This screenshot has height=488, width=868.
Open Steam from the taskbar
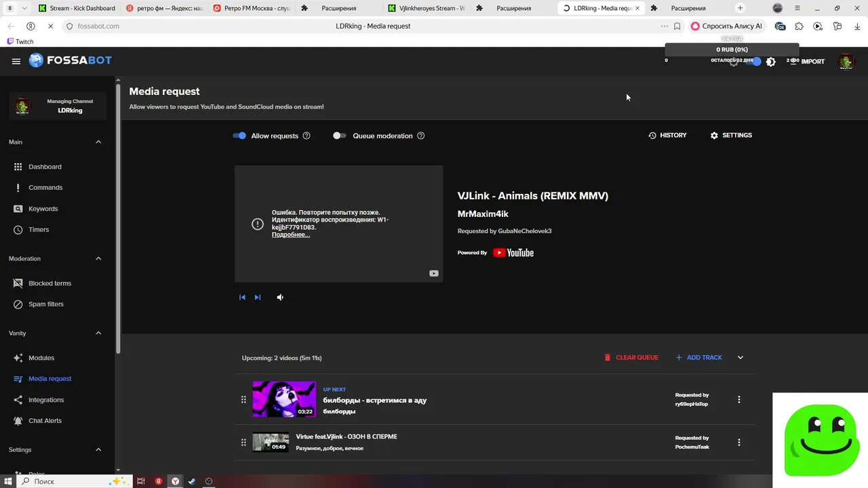[192, 481]
